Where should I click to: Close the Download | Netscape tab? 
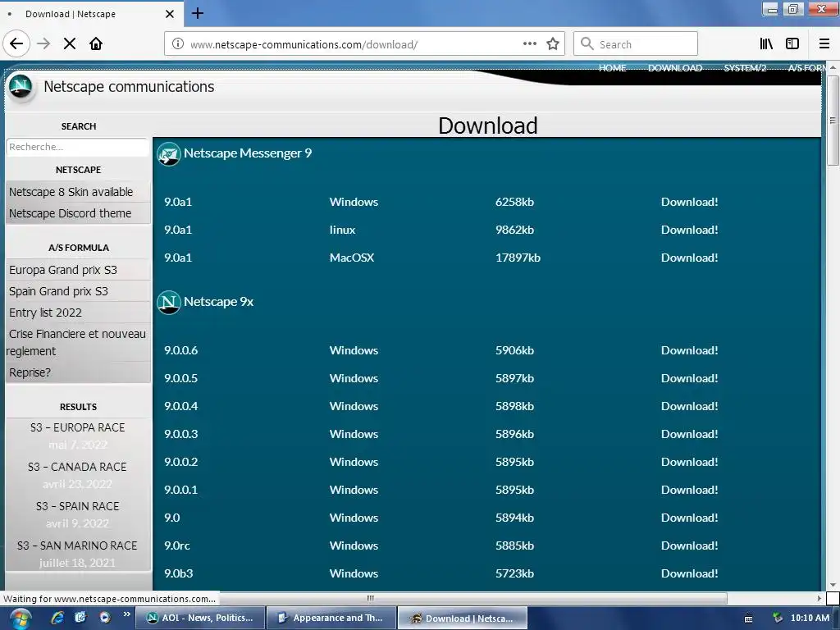(170, 14)
